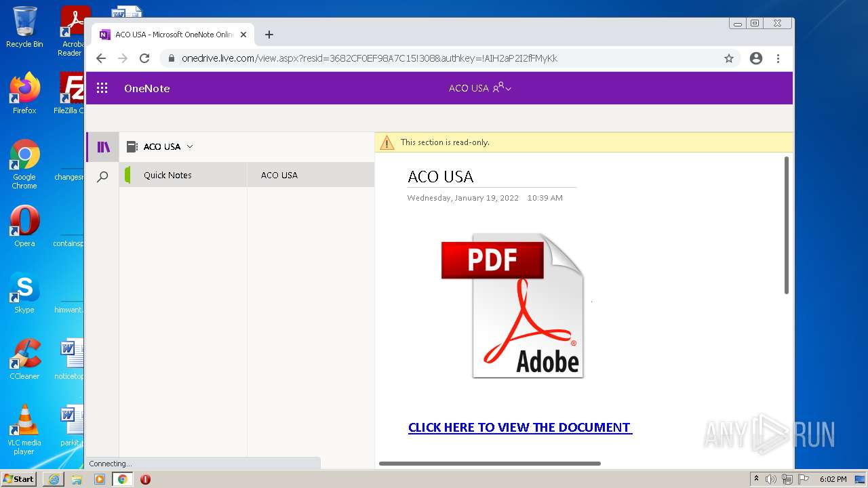868x488 pixels.
Task: Click the 6:02 PM taskbar clock
Action: [833, 479]
